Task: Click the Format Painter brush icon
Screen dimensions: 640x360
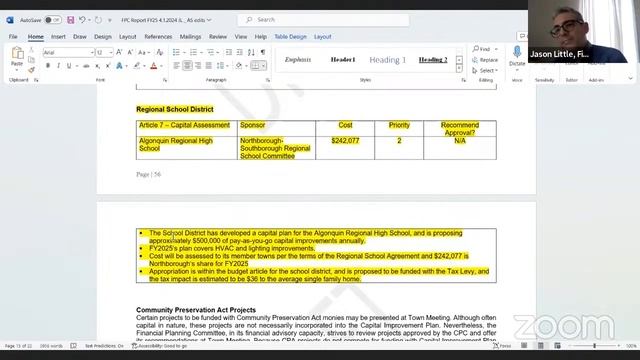Action: point(31,70)
